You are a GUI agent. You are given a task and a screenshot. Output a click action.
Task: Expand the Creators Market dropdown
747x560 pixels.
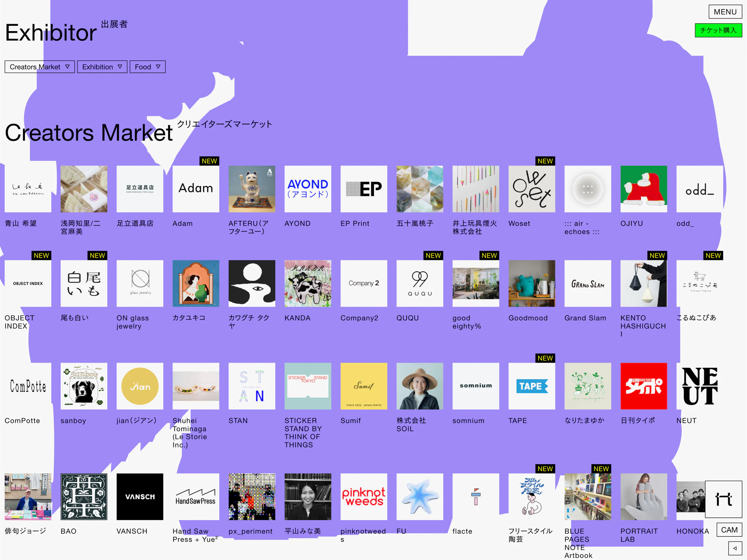(x=39, y=67)
